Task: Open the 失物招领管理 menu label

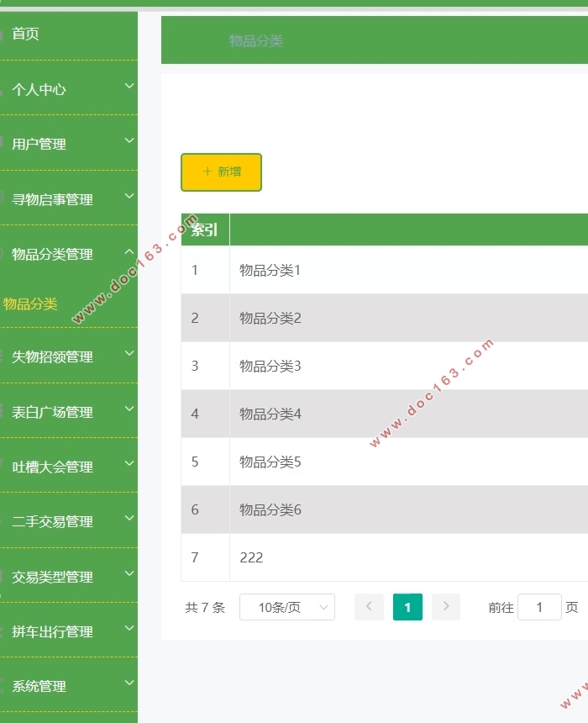Action: coord(52,356)
